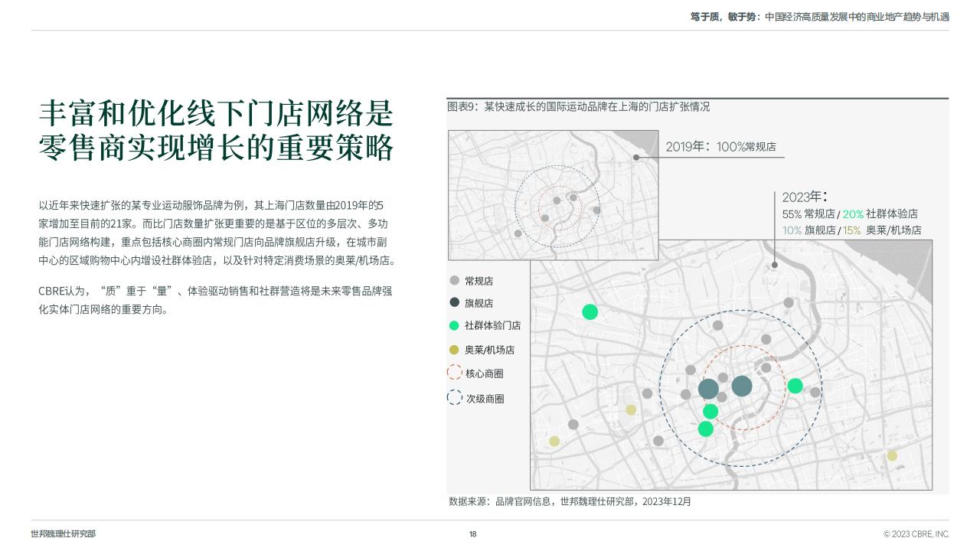
Task: Click the yellow outlet marker at the 2023 map's southeast corner
Action: click(892, 455)
